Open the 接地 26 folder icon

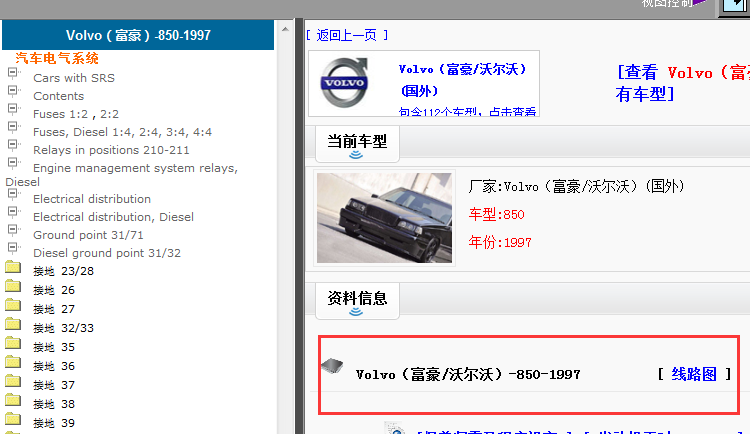click(x=13, y=286)
